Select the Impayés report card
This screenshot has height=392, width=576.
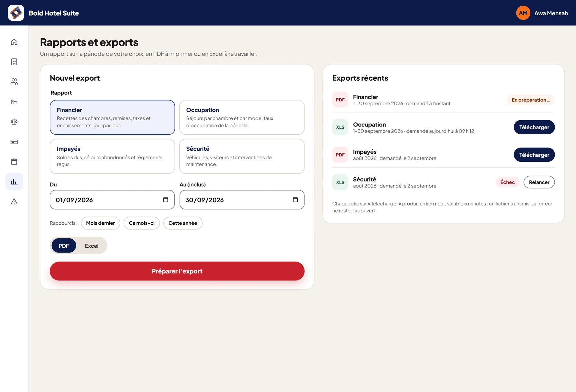point(112,156)
